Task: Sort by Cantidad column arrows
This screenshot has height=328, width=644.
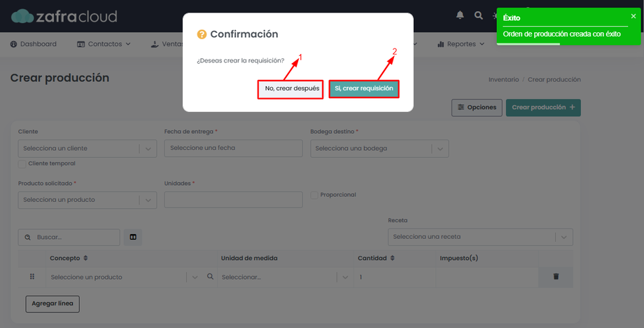Action: point(392,258)
